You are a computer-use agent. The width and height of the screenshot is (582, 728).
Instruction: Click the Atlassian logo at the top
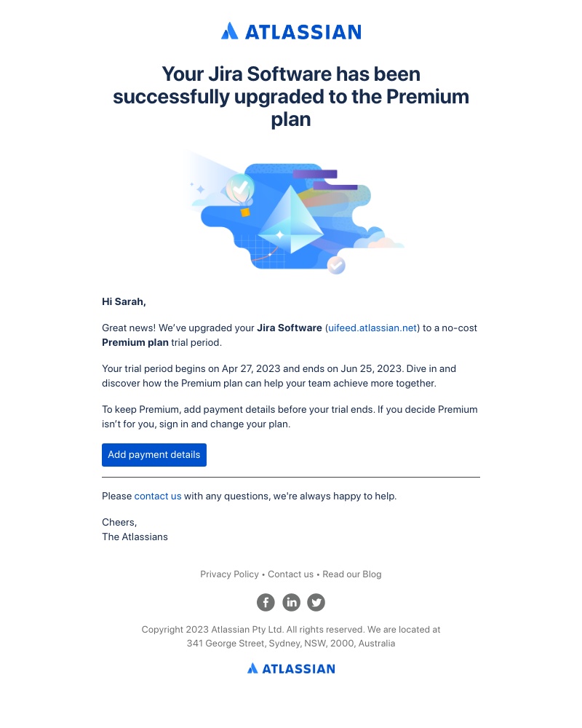point(291,31)
